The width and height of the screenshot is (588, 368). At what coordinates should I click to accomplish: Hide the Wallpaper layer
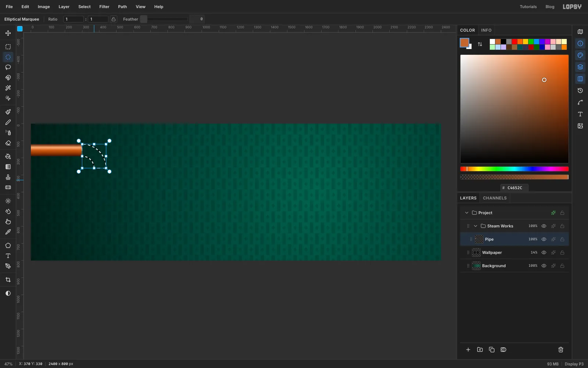pos(544,252)
